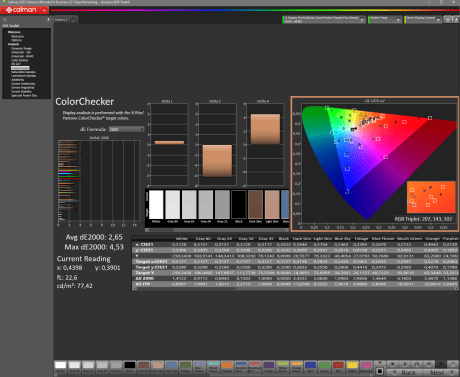The height and width of the screenshot is (377, 460).
Task: Advance with the Next button
Action: [440, 372]
